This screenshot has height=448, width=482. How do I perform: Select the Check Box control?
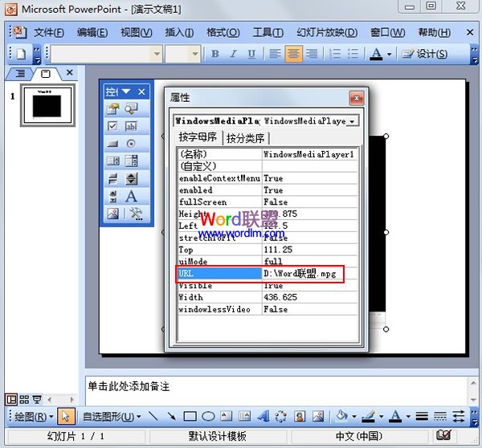(112, 126)
